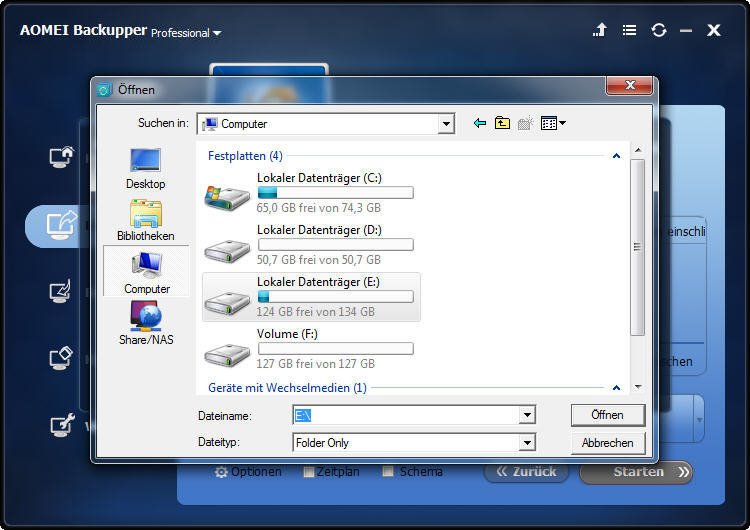The image size is (750, 530).
Task: Open the Dateityp Folder Only dropdown
Action: pos(527,443)
